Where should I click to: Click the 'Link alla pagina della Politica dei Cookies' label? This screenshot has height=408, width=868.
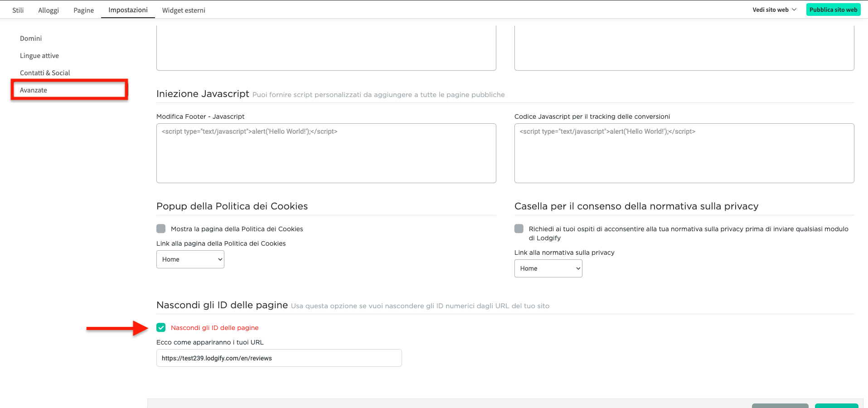point(221,243)
